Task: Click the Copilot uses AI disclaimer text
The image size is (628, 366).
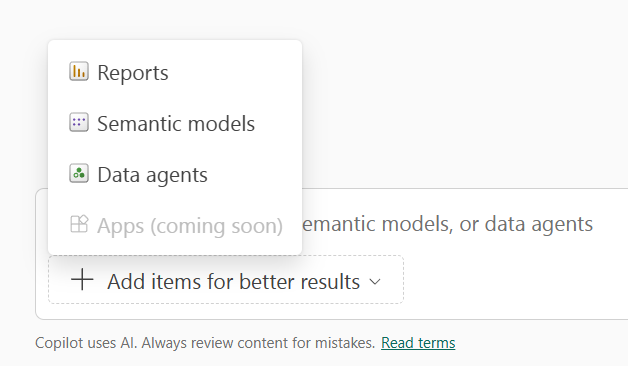Action: pos(205,343)
